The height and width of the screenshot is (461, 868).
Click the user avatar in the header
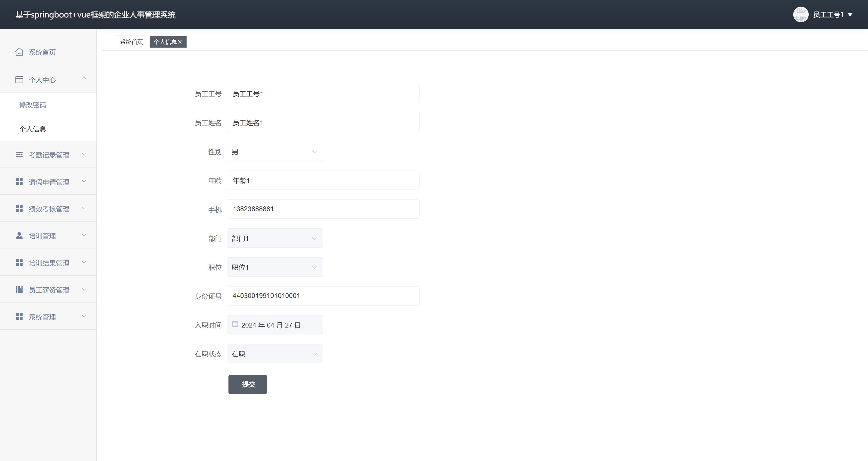[x=800, y=14]
